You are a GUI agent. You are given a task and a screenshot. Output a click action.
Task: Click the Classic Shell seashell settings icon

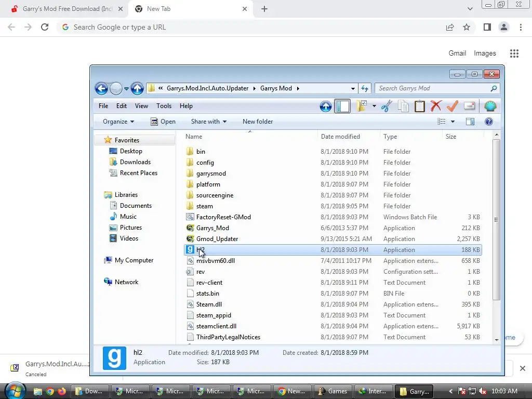coord(490,106)
